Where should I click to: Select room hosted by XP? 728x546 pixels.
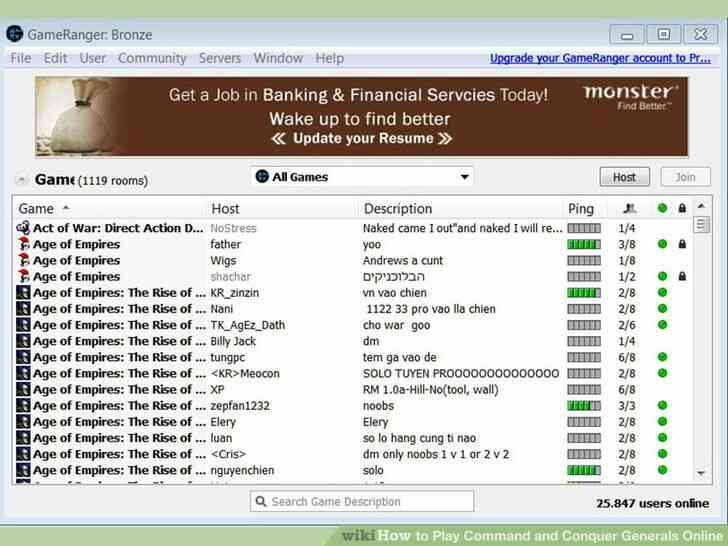pyautogui.click(x=353, y=390)
